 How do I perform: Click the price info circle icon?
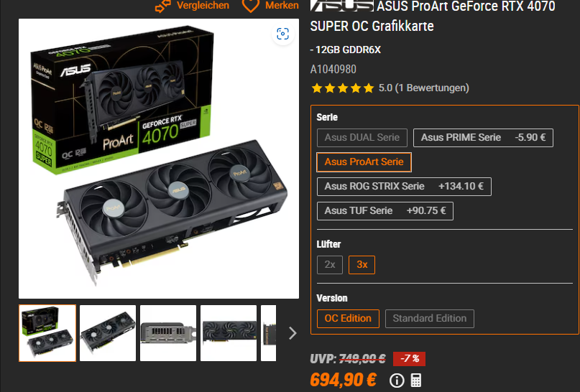pos(397,381)
